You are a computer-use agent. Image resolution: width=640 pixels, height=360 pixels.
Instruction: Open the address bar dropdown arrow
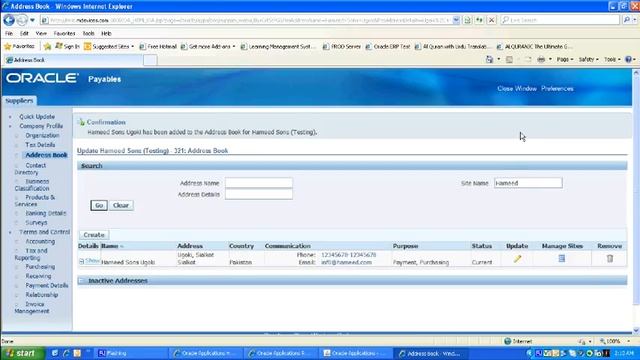tap(456, 20)
